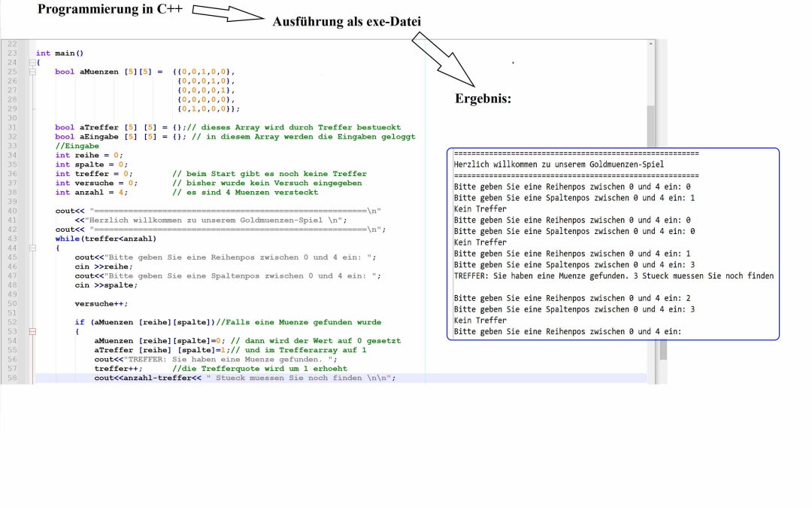The image size is (812, 508).
Task: Click comment 'es sind 4 Muenzen versteckt'
Action: point(252,193)
